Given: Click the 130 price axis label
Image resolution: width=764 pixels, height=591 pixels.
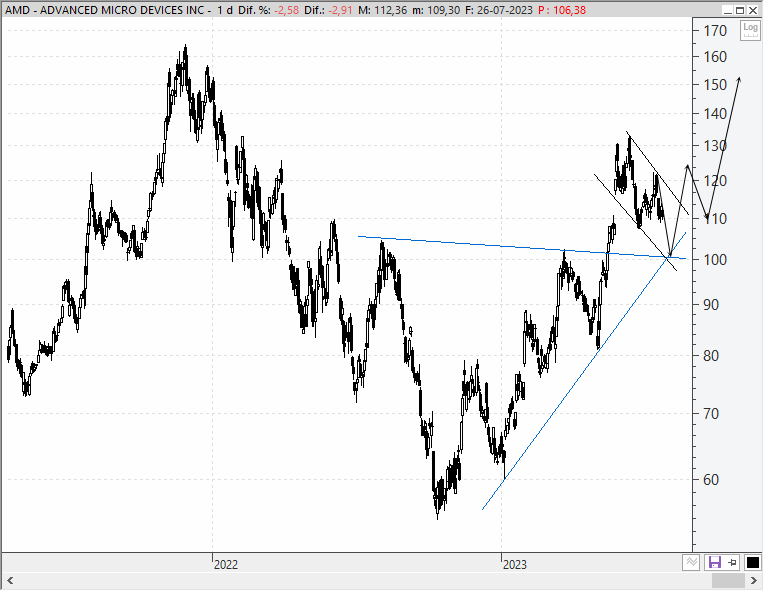Looking at the screenshot, I should (715, 146).
